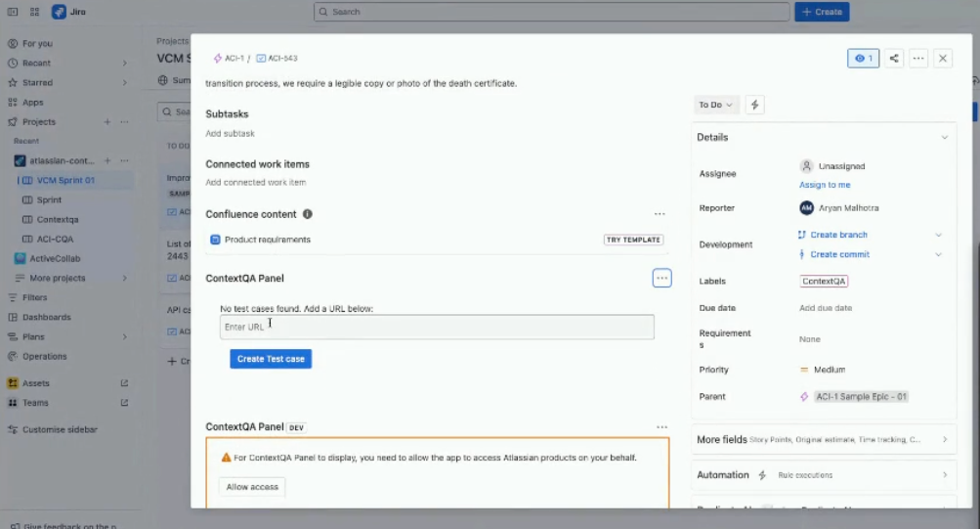Viewport: 980px width, 529px height.
Task: Click the top Search field
Action: point(552,12)
